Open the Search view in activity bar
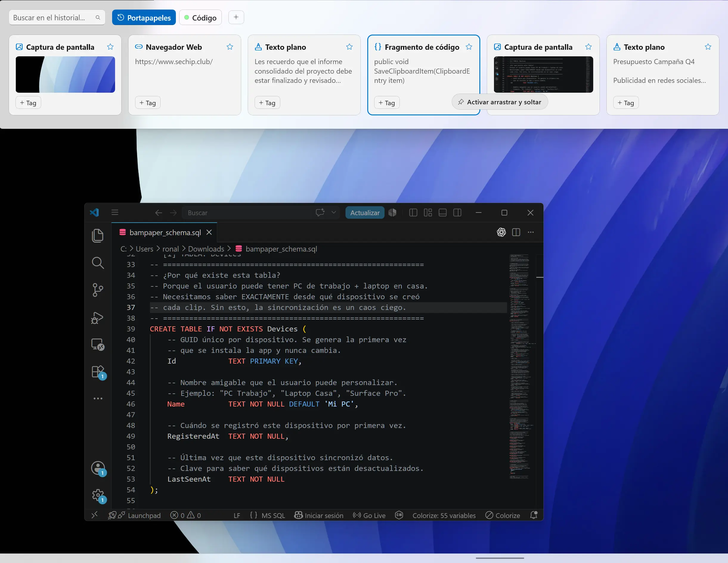The width and height of the screenshot is (728, 563). point(98,263)
